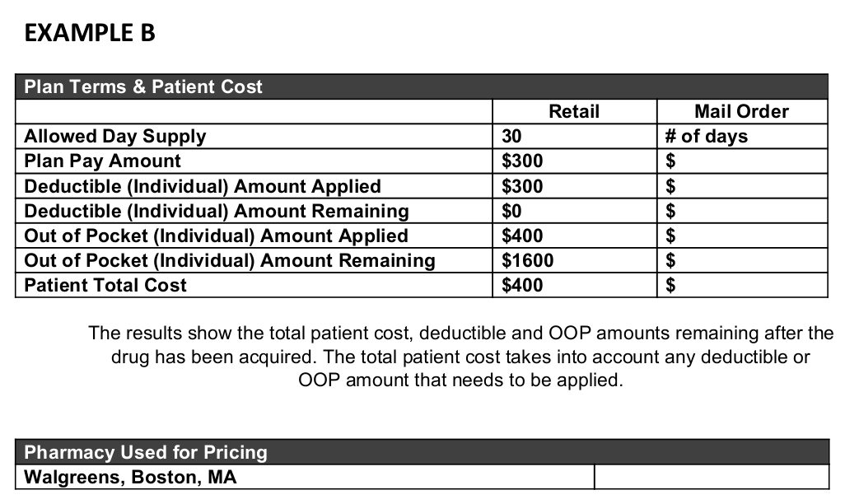The image size is (845, 504).
Task: Select the Deductible Amount Applied label
Action: pos(203,186)
